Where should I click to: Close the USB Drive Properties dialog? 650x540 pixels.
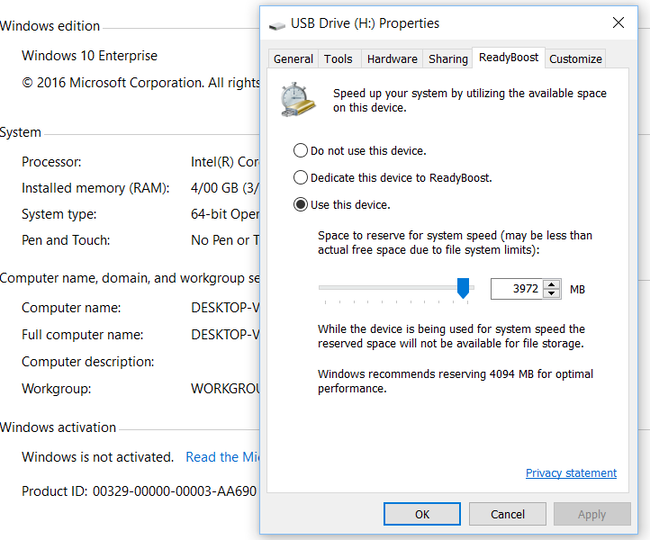coord(618,23)
